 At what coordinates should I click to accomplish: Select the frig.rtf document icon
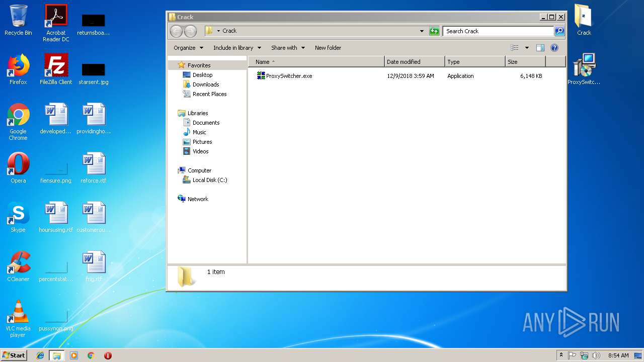[x=94, y=266]
